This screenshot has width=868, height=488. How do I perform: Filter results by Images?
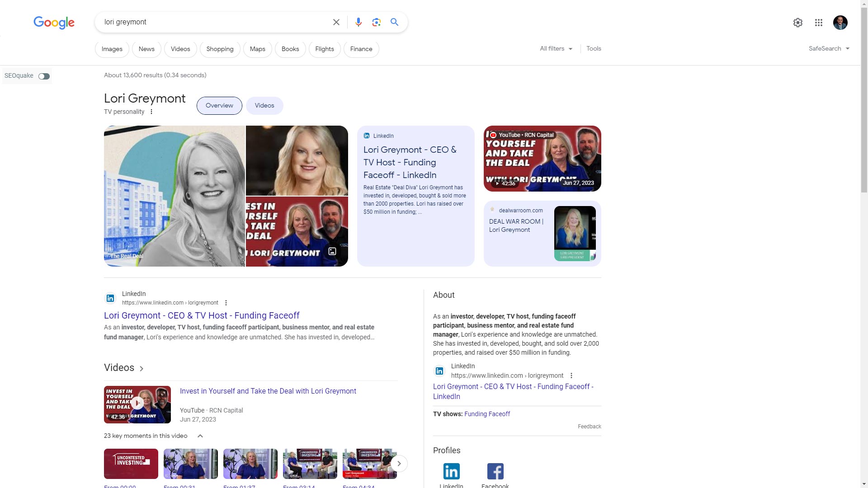[112, 49]
